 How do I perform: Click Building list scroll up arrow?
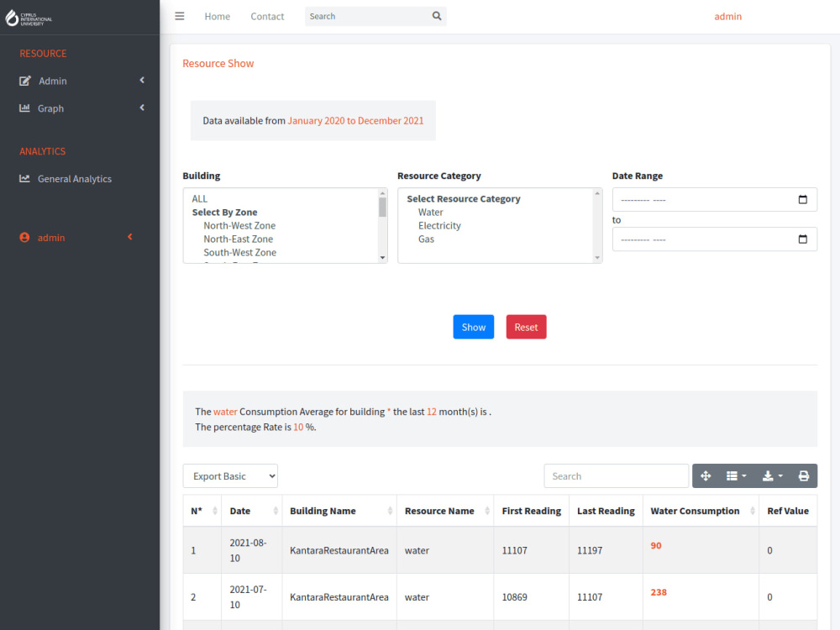point(382,193)
